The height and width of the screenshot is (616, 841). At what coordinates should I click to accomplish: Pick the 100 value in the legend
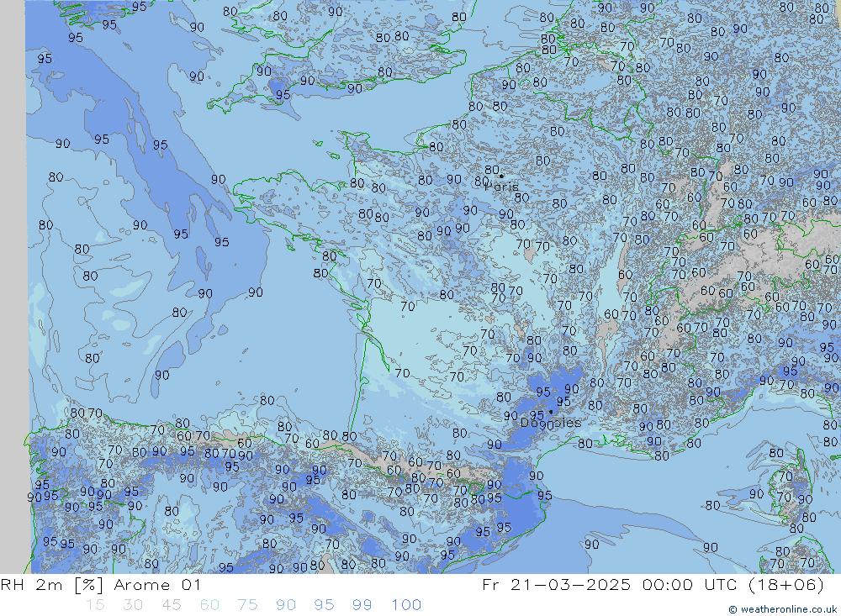(406, 605)
